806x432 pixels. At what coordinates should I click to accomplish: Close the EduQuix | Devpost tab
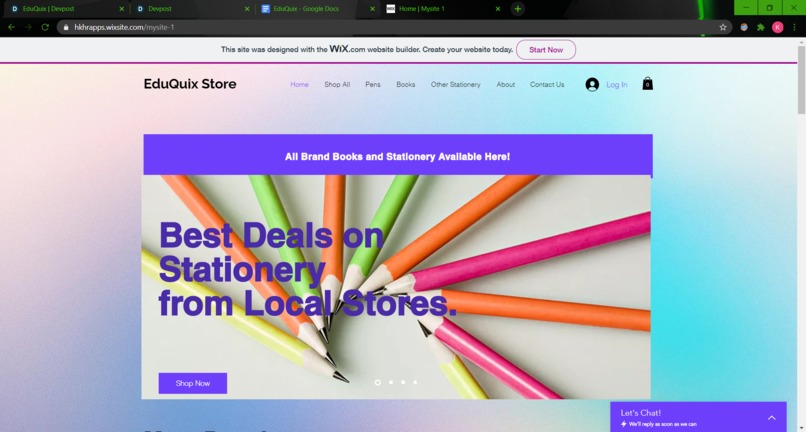(122, 9)
